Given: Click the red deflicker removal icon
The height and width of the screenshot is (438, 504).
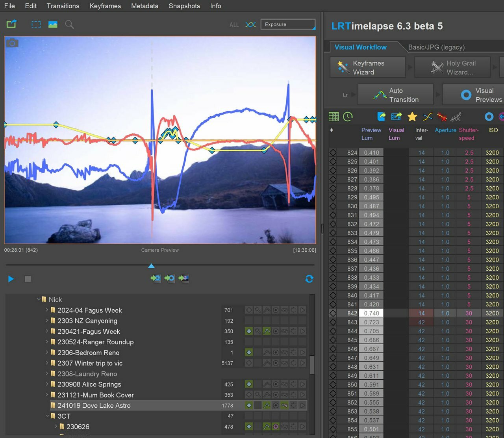Looking at the screenshot, I should (x=442, y=117).
